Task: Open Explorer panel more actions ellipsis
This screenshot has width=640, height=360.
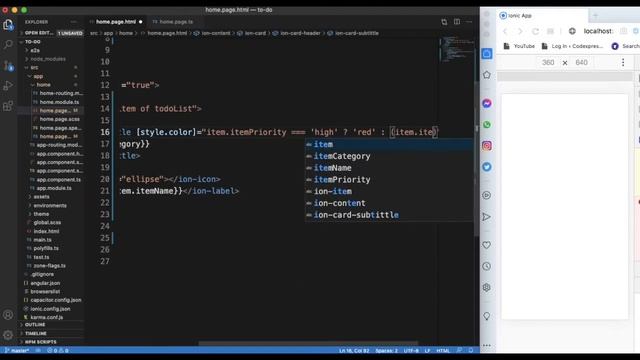Action: tap(73, 22)
